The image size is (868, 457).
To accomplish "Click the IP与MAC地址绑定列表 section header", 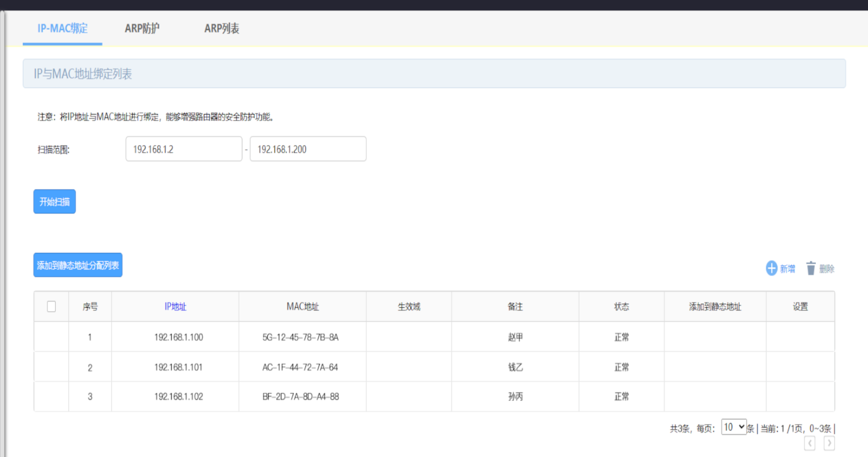I will 434,73.
